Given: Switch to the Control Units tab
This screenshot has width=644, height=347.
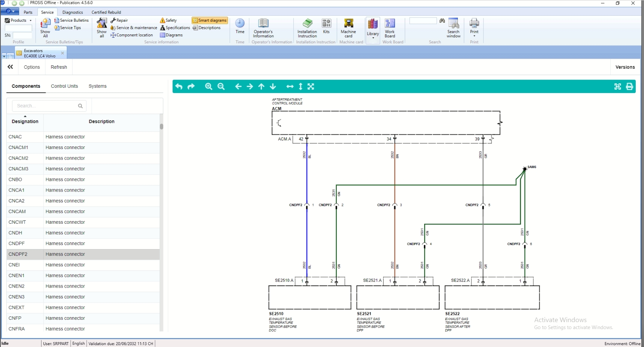Looking at the screenshot, I should 64,86.
